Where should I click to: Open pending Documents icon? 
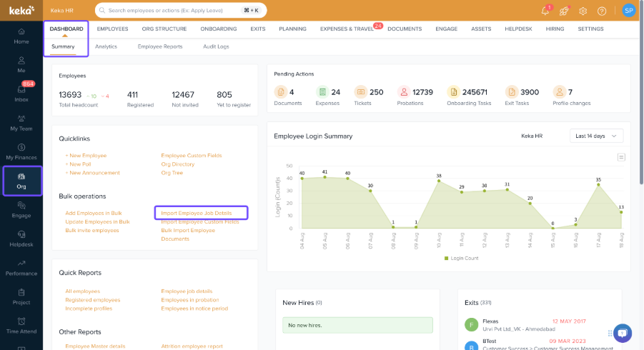[x=280, y=91]
